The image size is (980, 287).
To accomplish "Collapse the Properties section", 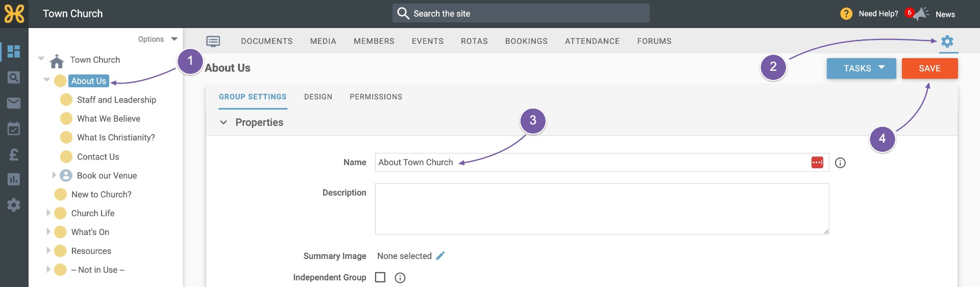I will click(223, 122).
